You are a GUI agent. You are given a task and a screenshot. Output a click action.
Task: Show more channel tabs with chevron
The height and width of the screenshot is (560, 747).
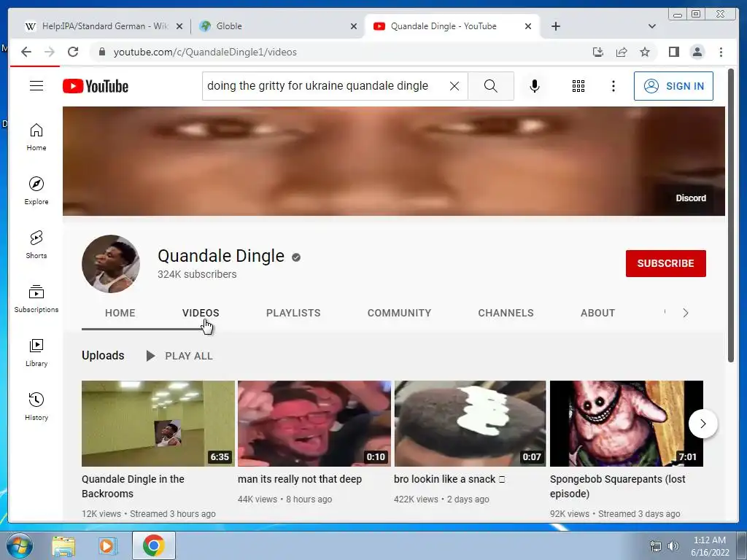tap(685, 313)
